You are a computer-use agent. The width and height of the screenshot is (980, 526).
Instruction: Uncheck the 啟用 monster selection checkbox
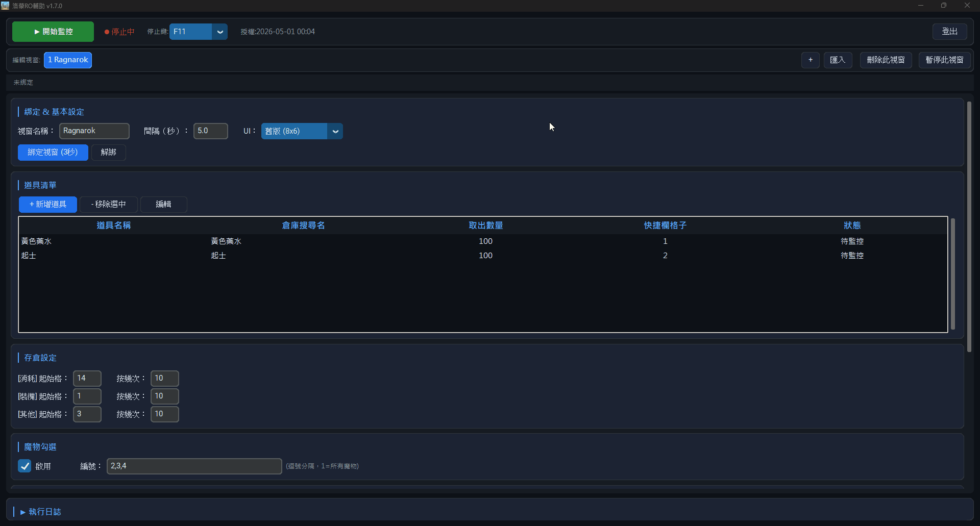[x=24, y=466]
